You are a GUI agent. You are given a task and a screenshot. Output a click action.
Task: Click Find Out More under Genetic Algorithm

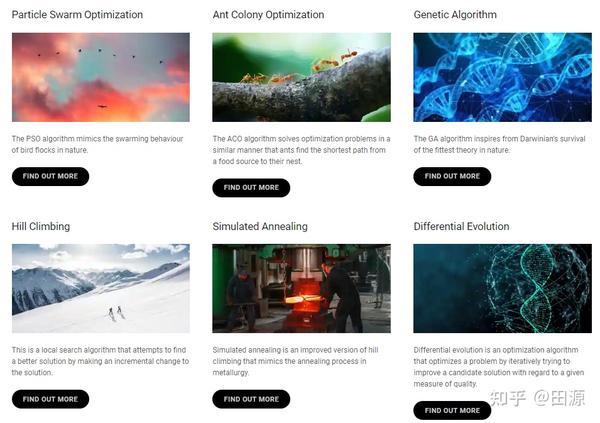coord(452,176)
